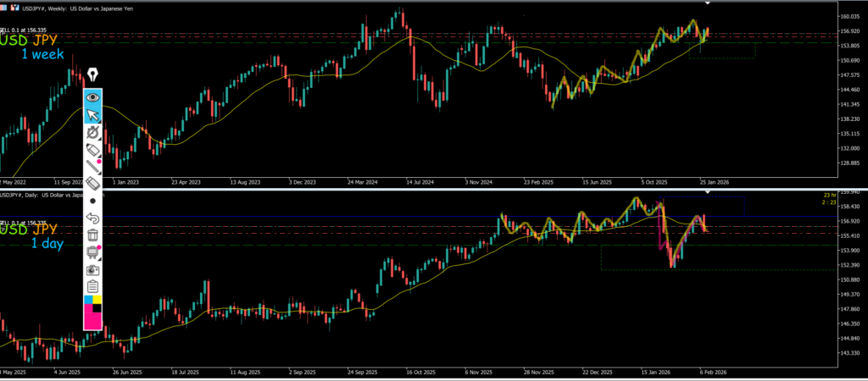Click the weekly chart price scale at 160.035

848,17
